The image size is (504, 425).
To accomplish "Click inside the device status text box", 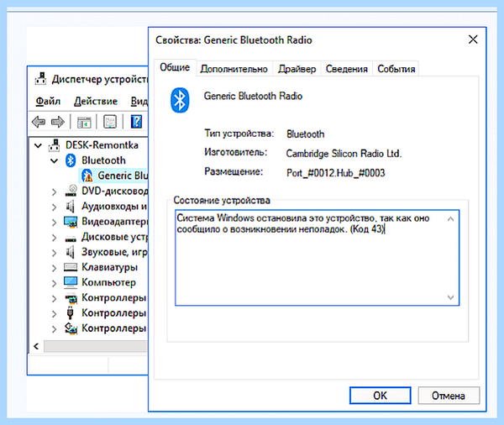I will click(317, 258).
